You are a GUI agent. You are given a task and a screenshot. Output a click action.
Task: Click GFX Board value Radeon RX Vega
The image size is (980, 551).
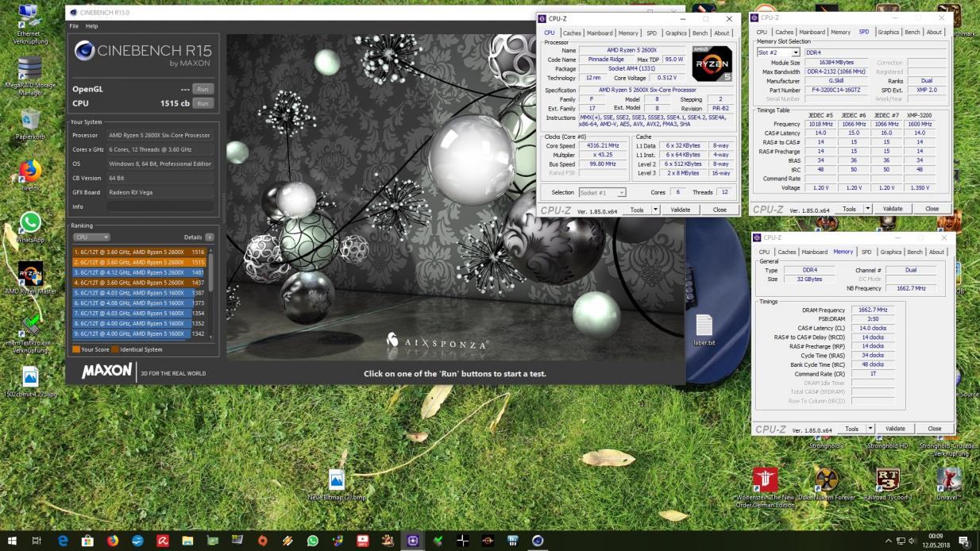point(160,192)
